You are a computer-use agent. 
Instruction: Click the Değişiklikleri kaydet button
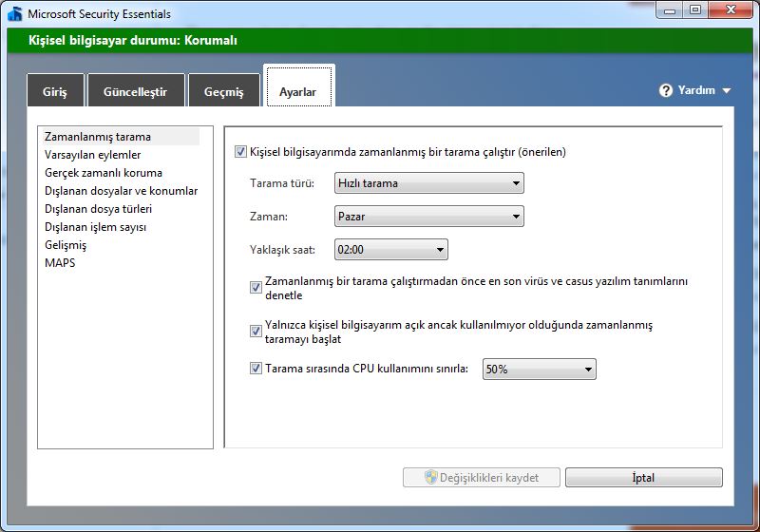coord(481,478)
